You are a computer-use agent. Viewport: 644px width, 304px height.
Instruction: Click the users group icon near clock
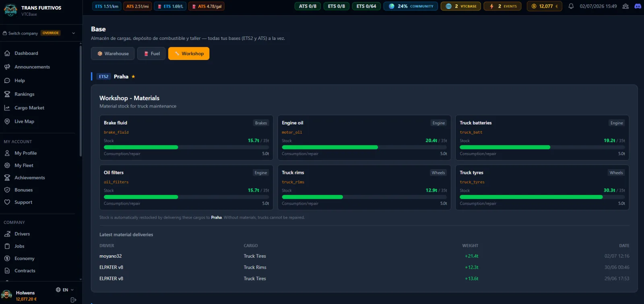click(x=625, y=6)
